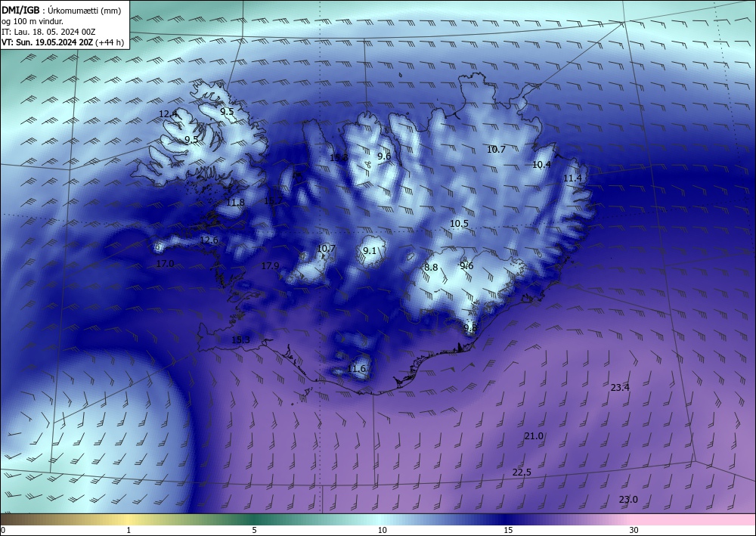The width and height of the screenshot is (756, 536).
Task: Click the 23.0 value over the ocean
Action: [x=628, y=500]
